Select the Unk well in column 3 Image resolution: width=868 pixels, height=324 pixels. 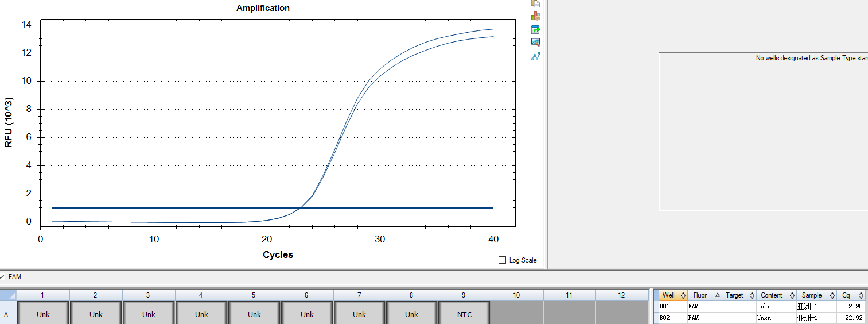click(x=149, y=314)
